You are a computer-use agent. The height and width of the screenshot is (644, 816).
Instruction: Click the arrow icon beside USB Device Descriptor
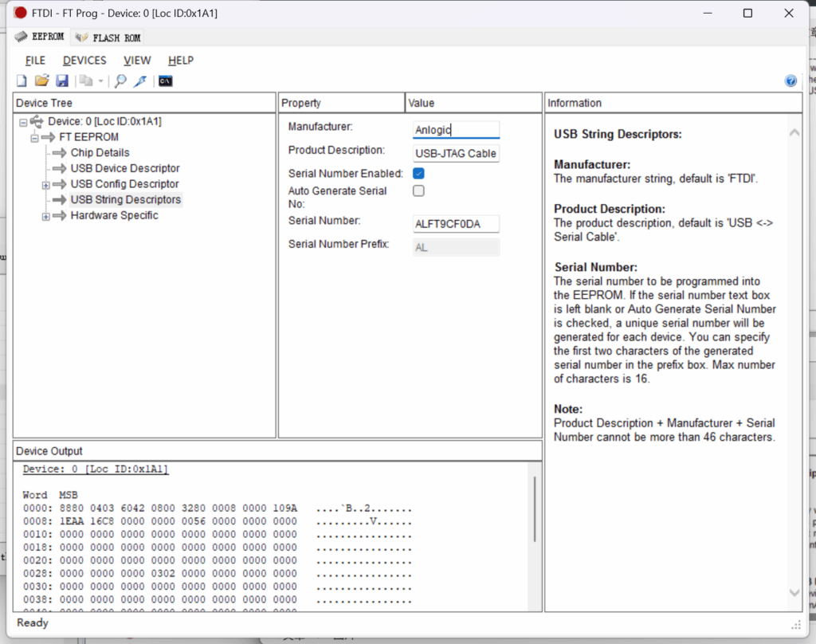(x=59, y=168)
